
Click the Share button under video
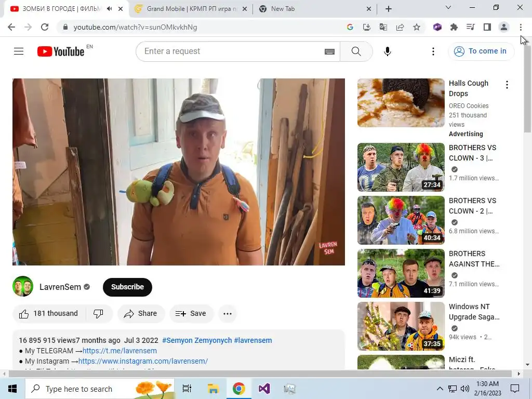click(x=141, y=313)
